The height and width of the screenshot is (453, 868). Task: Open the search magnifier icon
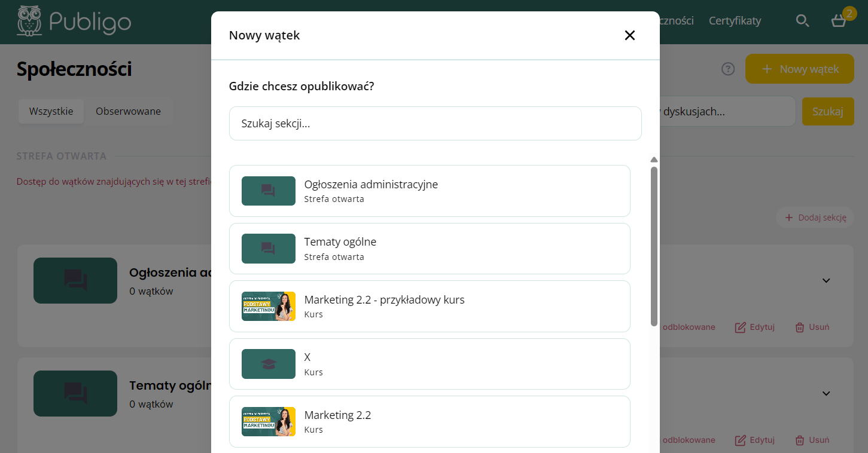coord(802,21)
